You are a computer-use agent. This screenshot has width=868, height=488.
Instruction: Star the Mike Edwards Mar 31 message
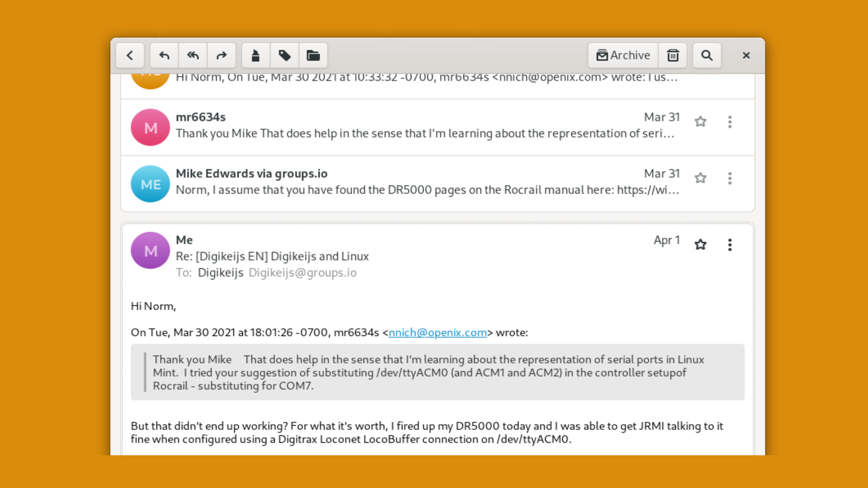tap(700, 178)
